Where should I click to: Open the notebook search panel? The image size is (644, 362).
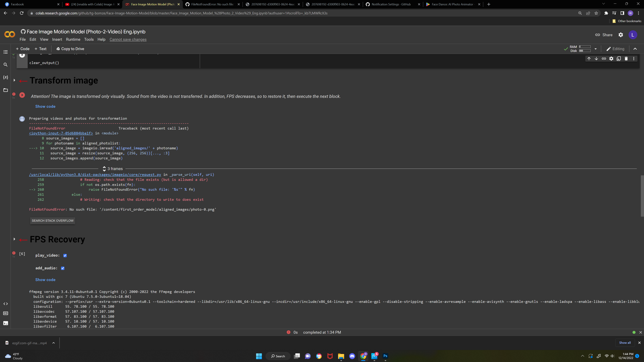(x=6, y=65)
